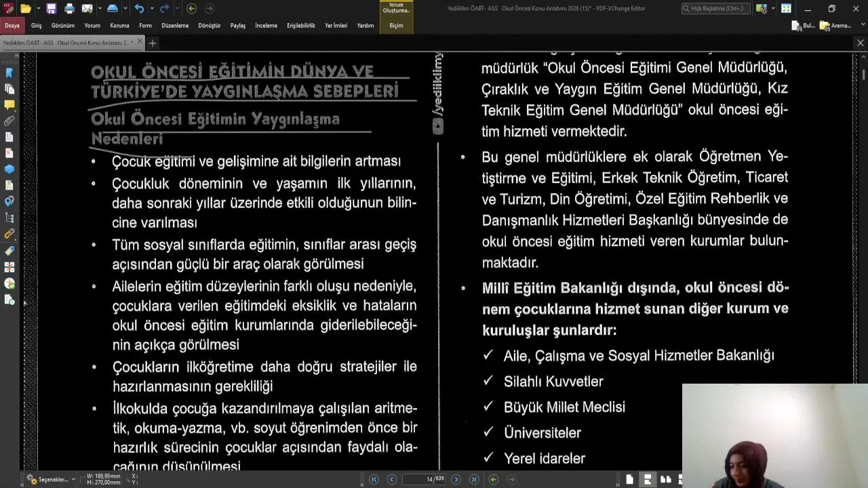868x488 pixels.
Task: Send document by email envelope icon
Action: click(x=87, y=9)
